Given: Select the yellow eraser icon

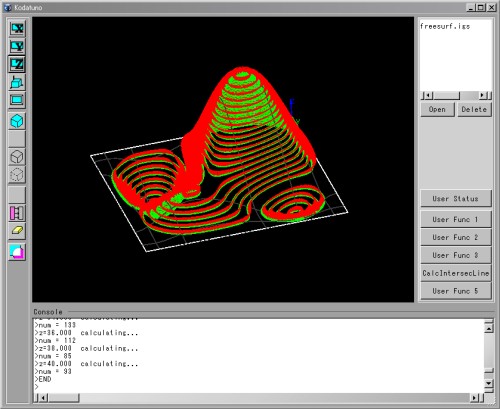Looking at the screenshot, I should point(17,231).
